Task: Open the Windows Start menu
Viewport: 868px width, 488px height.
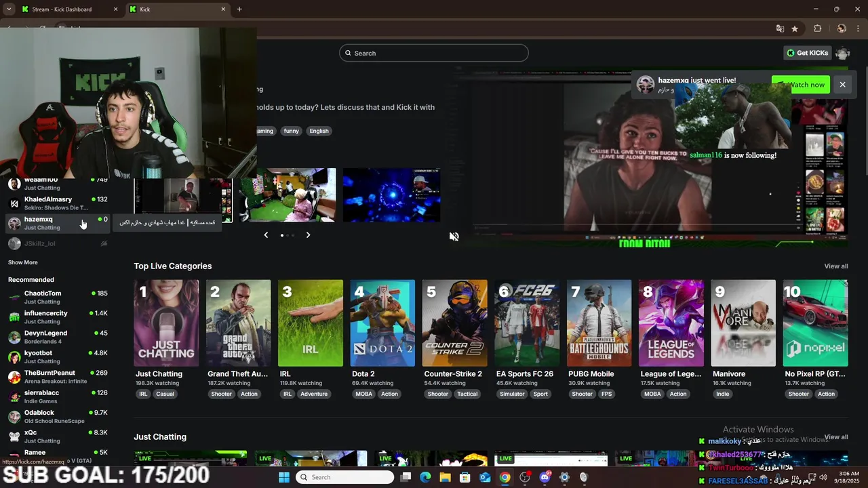Action: [284, 477]
